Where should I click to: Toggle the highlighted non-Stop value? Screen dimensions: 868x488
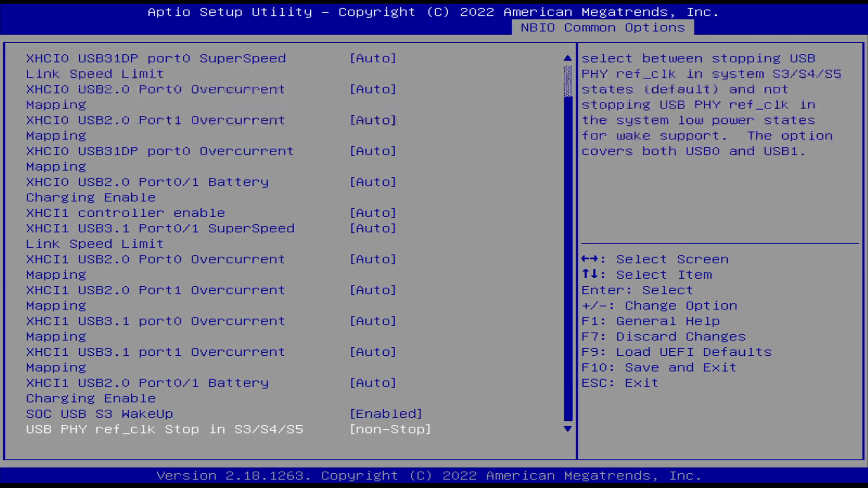pyautogui.click(x=391, y=429)
